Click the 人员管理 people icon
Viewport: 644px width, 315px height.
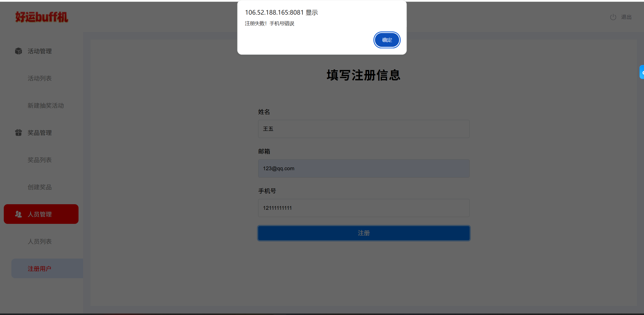click(x=18, y=214)
